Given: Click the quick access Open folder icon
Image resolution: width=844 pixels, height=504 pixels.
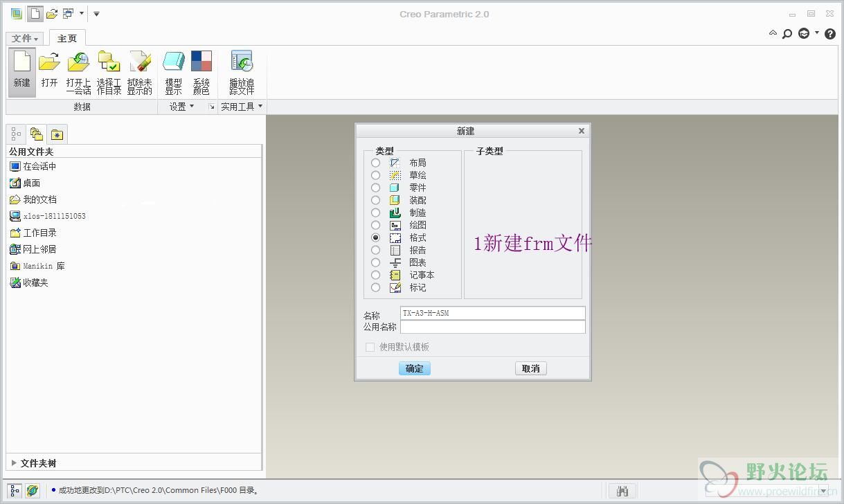Looking at the screenshot, I should pos(52,14).
